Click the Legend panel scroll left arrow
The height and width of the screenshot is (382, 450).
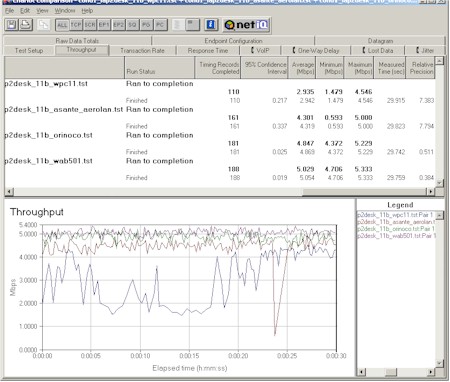click(361, 372)
